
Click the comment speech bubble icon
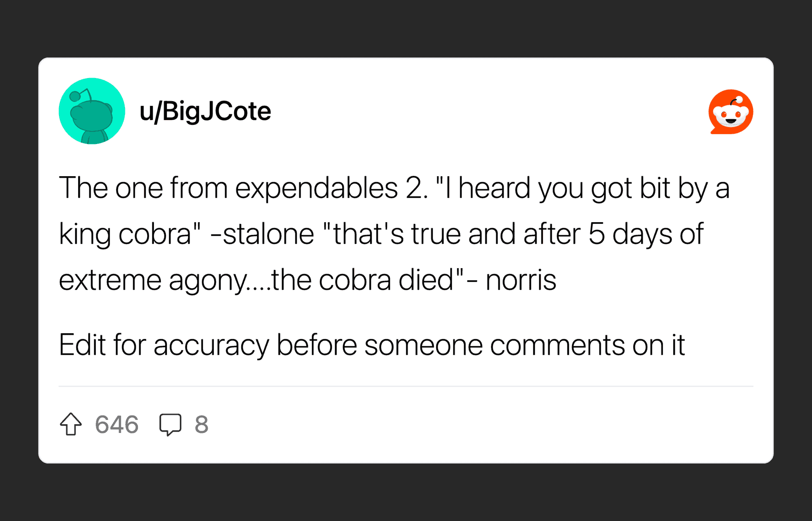(170, 424)
